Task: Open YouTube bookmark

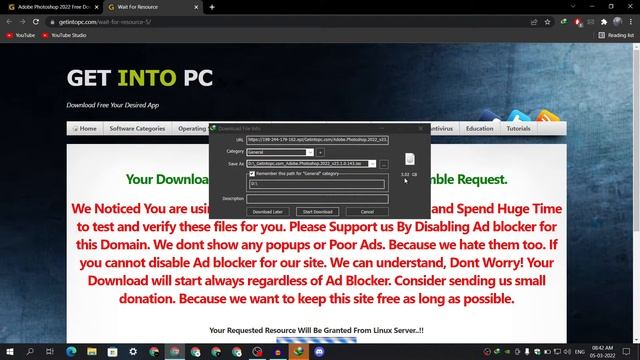Action: 20,36
